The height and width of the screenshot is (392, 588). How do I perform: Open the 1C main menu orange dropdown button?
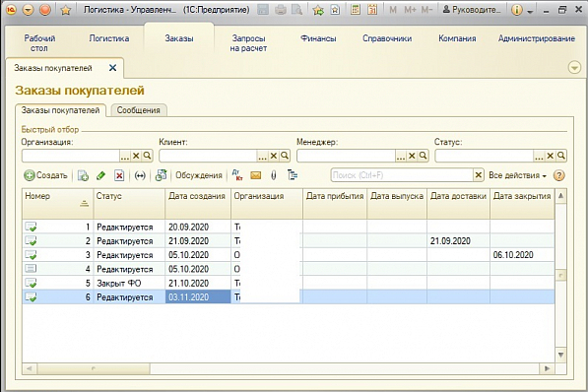pyautogui.click(x=29, y=10)
